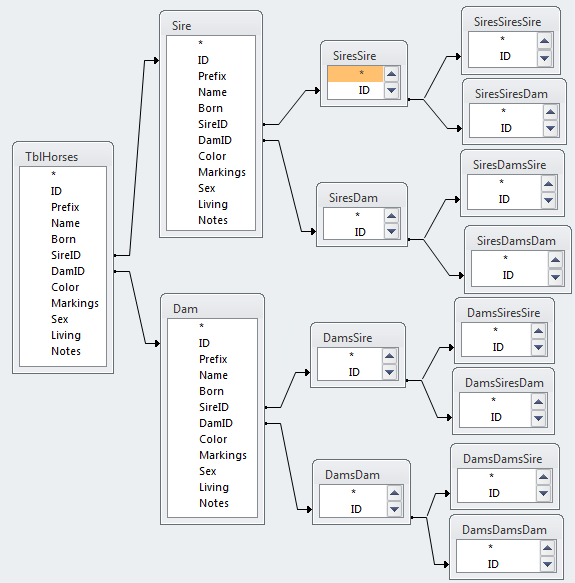Screen dimensions: 575x583
Task: Click scroll up arrow in SiresSiresSire box
Action: point(545,41)
